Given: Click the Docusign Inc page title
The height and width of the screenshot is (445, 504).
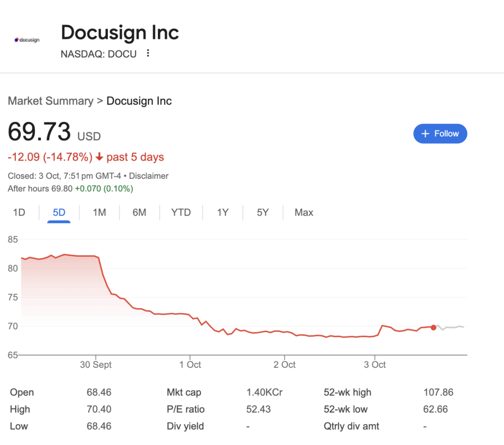Looking at the screenshot, I should [x=120, y=33].
